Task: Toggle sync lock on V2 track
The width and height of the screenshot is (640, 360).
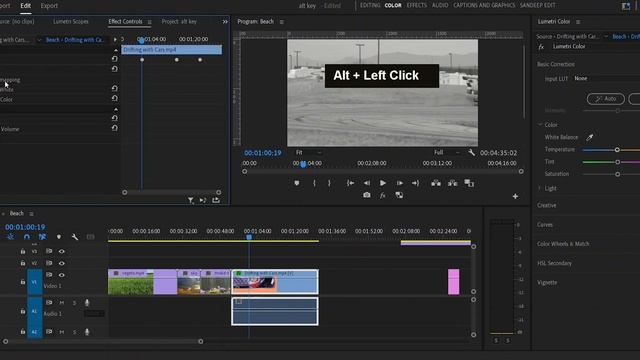Action: pyautogui.click(x=49, y=263)
